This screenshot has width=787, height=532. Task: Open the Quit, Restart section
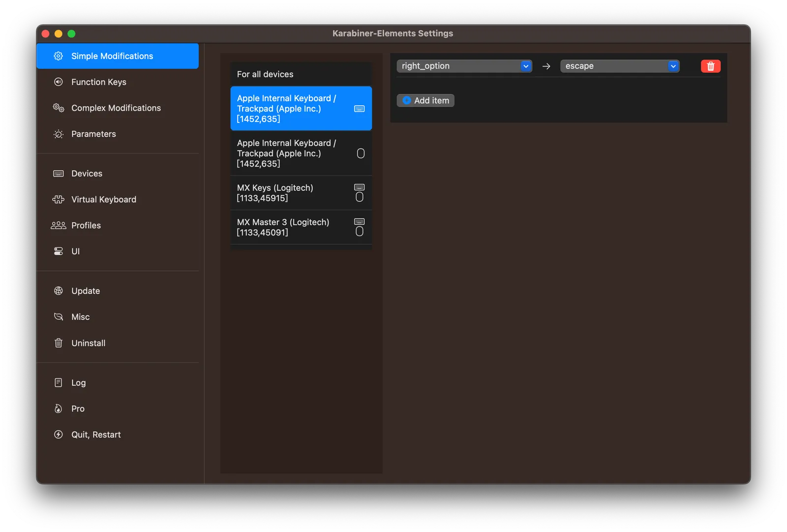(96, 435)
